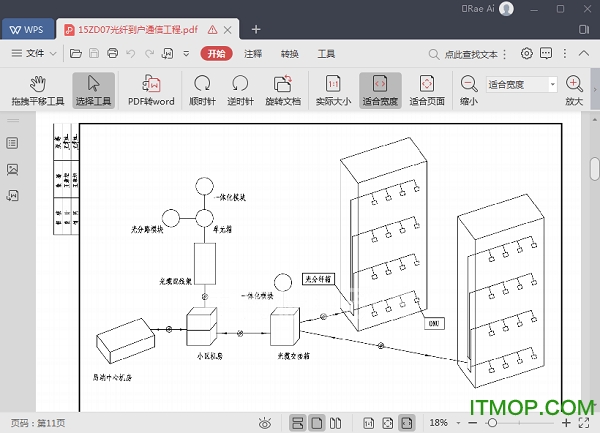Open the 转换 ribbon tab

click(x=289, y=53)
